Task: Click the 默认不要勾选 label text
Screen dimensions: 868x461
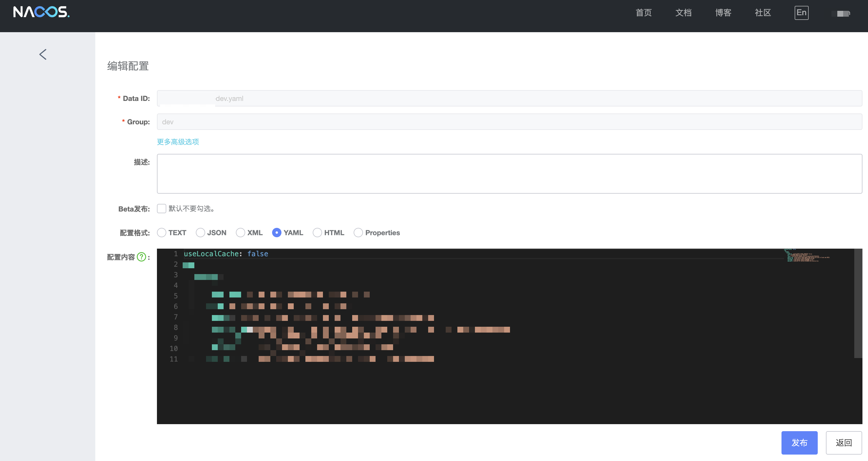Action: (x=191, y=209)
